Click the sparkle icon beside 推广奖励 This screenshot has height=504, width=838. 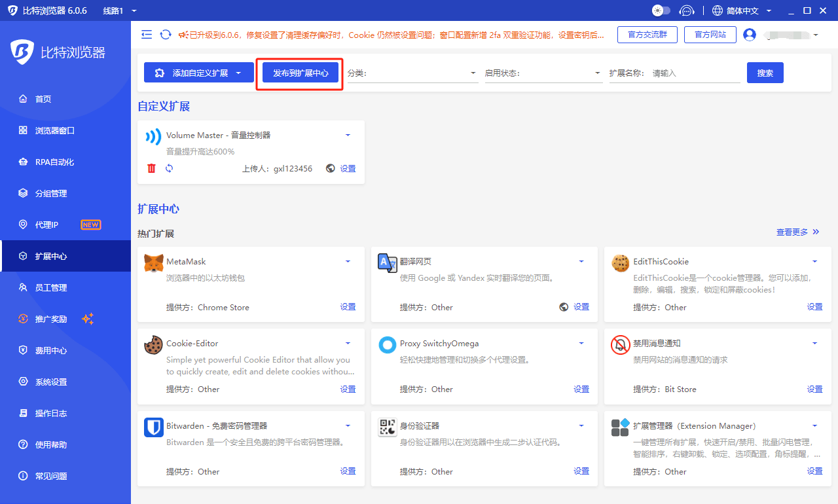click(88, 319)
